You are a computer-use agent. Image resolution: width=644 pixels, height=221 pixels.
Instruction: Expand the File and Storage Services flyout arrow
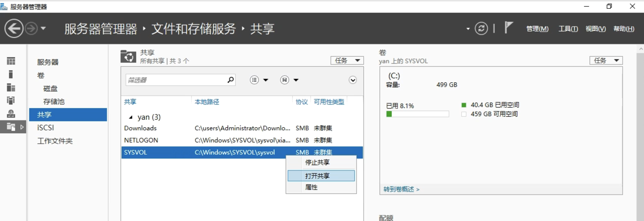22,127
